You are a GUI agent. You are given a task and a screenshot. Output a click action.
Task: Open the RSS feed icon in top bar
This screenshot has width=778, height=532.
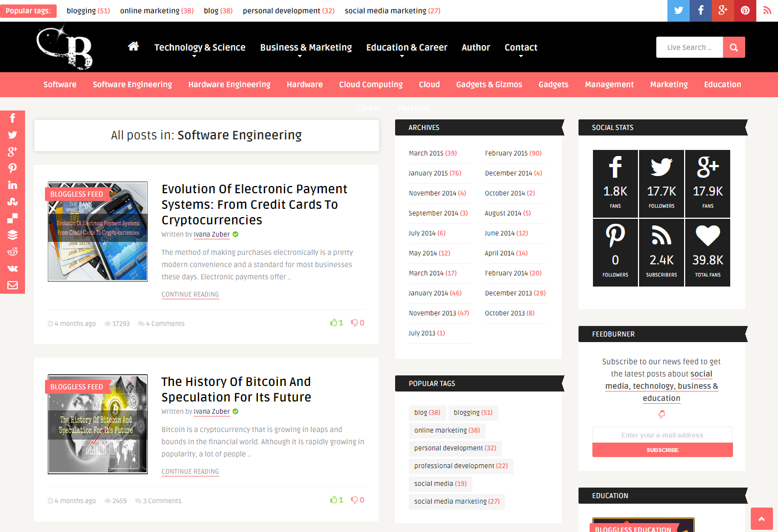(767, 11)
